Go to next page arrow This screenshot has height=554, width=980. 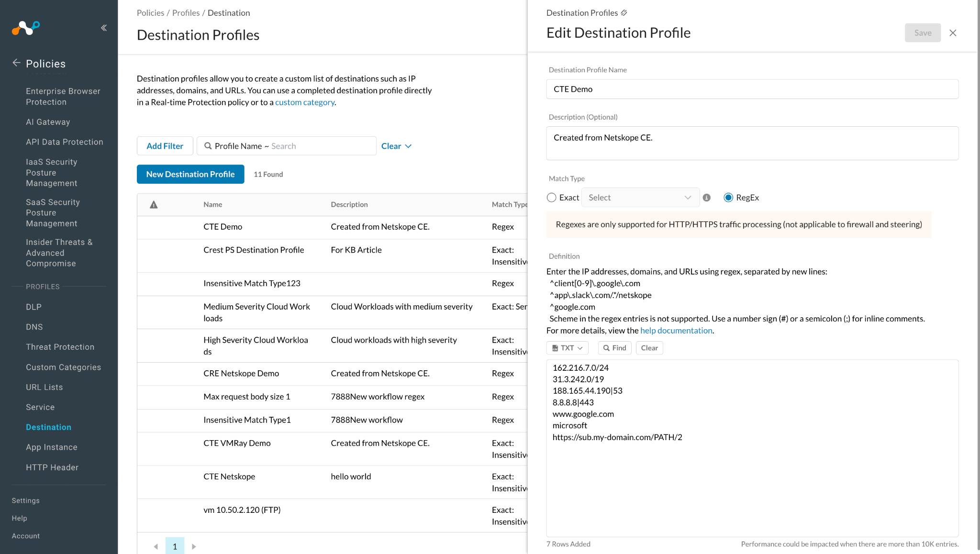(x=194, y=546)
